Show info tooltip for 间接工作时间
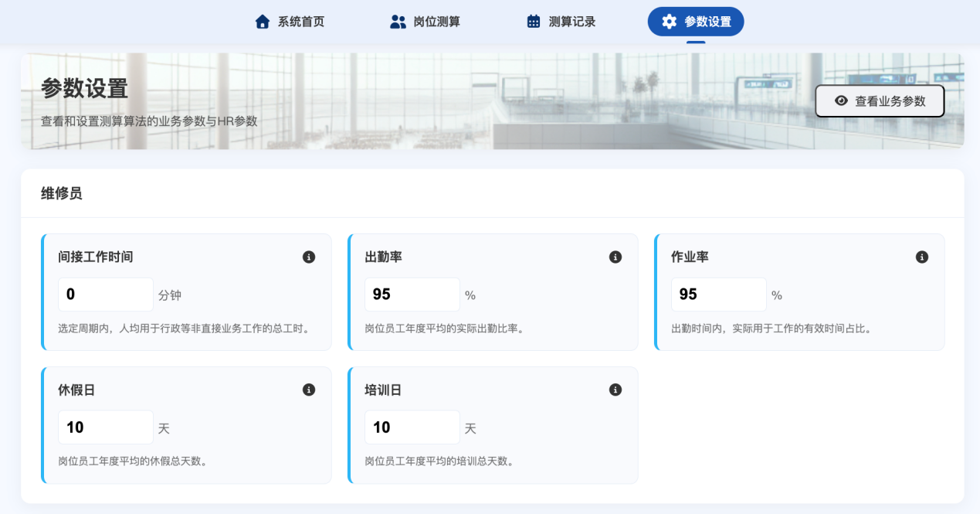Image resolution: width=980 pixels, height=514 pixels. click(x=309, y=257)
